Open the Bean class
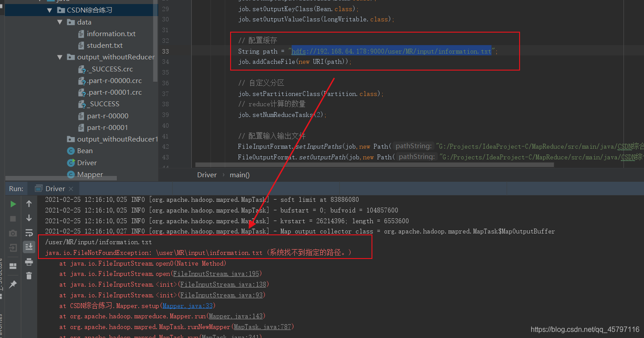Image resolution: width=644 pixels, height=338 pixels. (x=85, y=151)
